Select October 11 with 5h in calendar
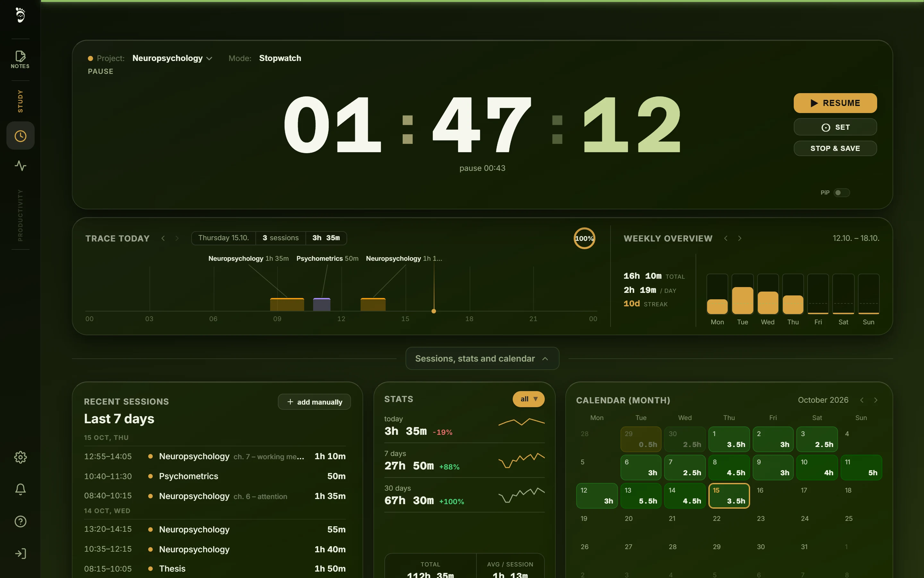Viewport: 924px width, 578px height. point(861,468)
